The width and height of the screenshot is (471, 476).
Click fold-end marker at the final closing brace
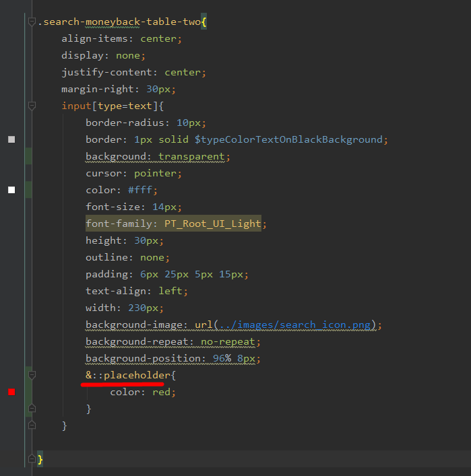pyautogui.click(x=32, y=459)
